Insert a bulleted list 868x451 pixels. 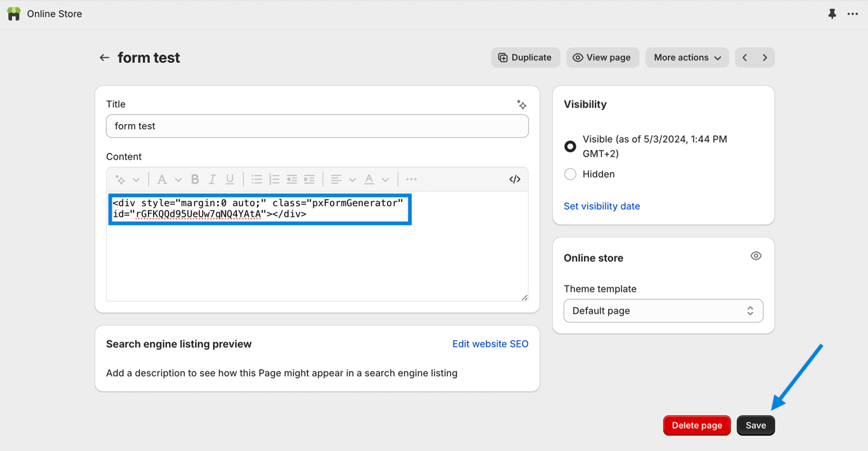pos(257,179)
